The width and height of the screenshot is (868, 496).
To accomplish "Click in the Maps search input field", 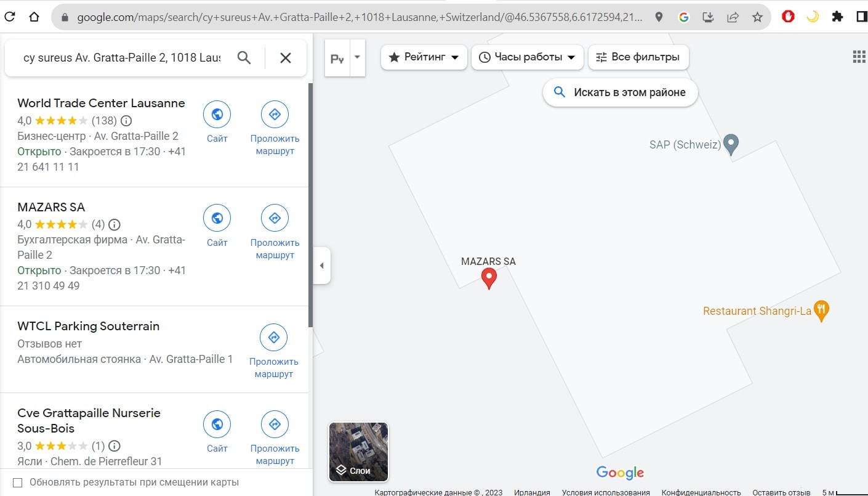I will tap(122, 58).
